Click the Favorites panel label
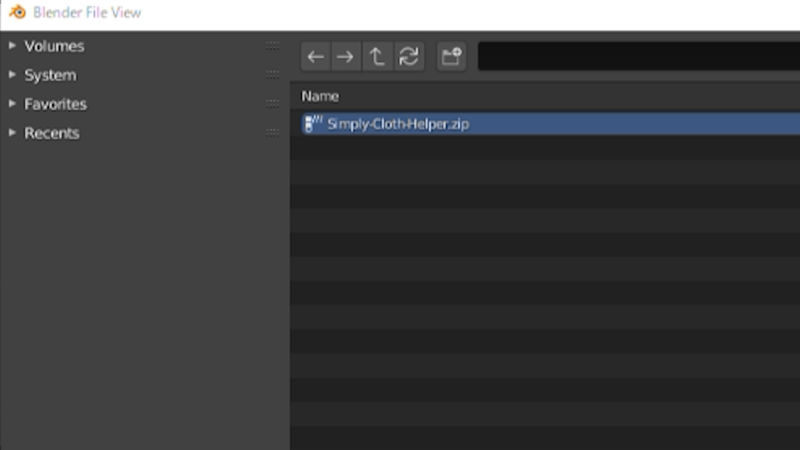Viewport: 800px width, 450px height. 56,104
